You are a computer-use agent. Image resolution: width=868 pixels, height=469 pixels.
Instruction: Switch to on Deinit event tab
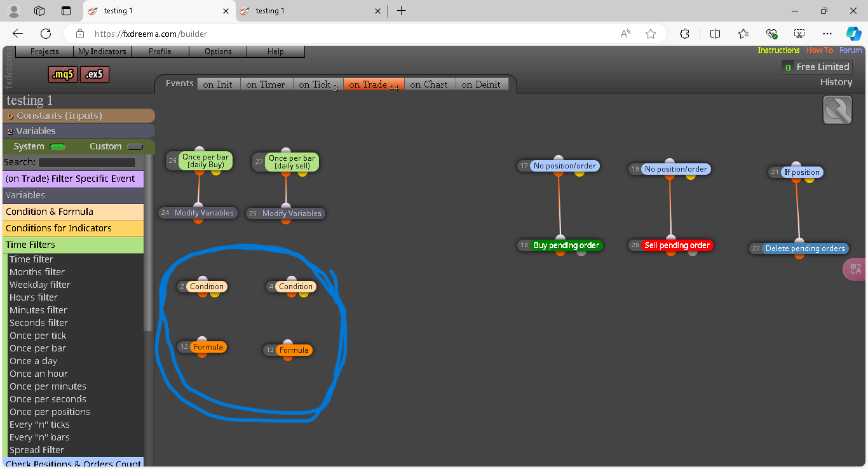pos(481,84)
